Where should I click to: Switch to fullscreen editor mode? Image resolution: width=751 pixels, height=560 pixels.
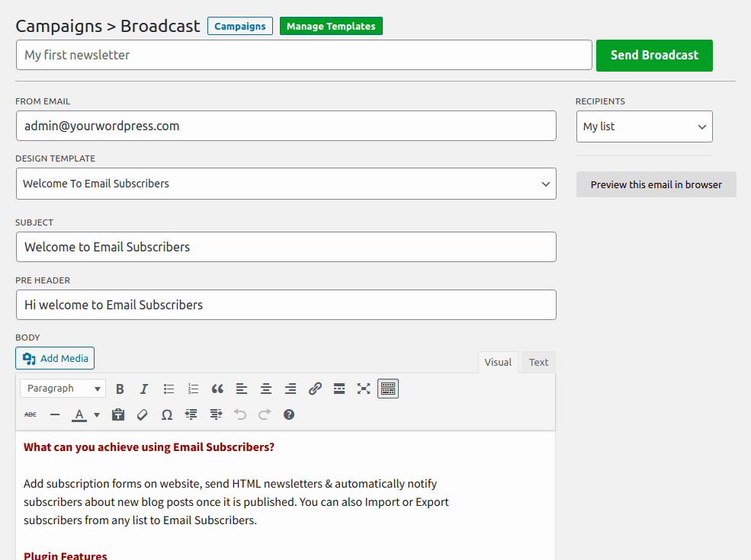coord(364,389)
